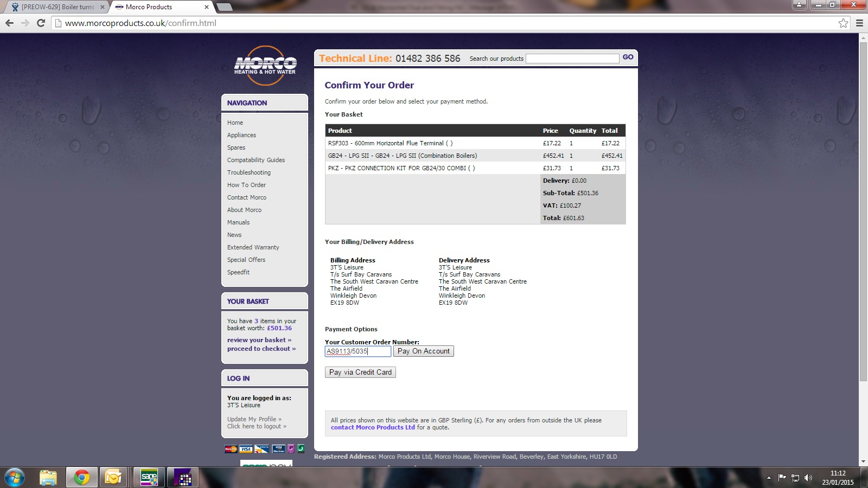Screen dimensions: 868x488
Task: Bookmark this page using the star icon
Action: [x=843, y=23]
